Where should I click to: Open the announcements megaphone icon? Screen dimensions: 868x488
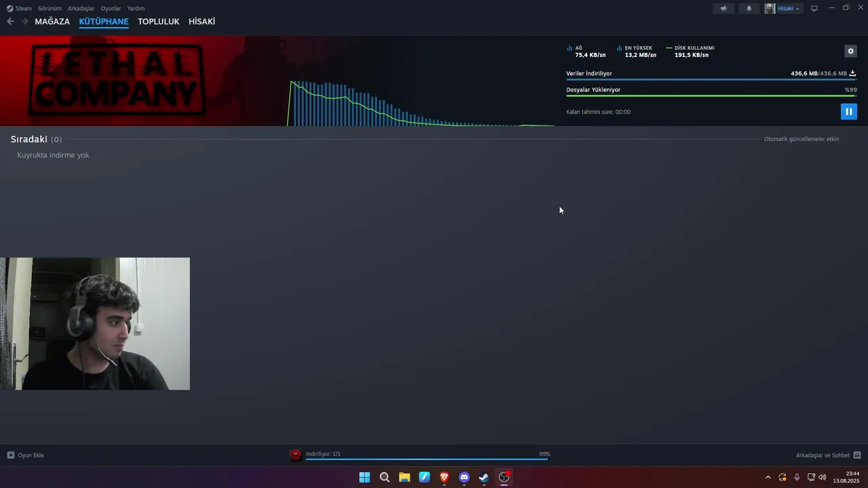[724, 8]
